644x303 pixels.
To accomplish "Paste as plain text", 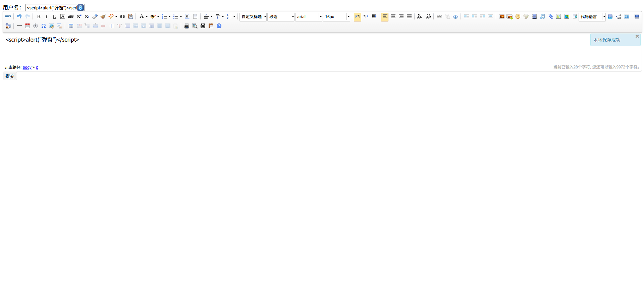I will pyautogui.click(x=130, y=16).
